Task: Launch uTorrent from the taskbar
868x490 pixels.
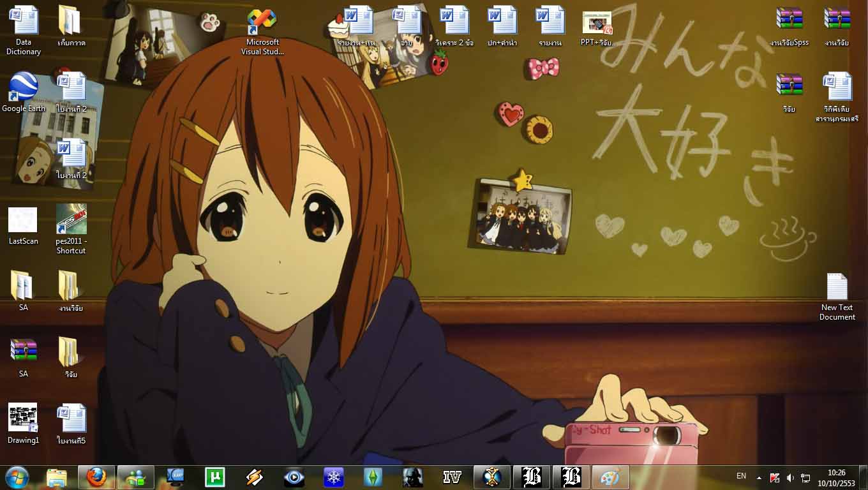Action: 215,477
